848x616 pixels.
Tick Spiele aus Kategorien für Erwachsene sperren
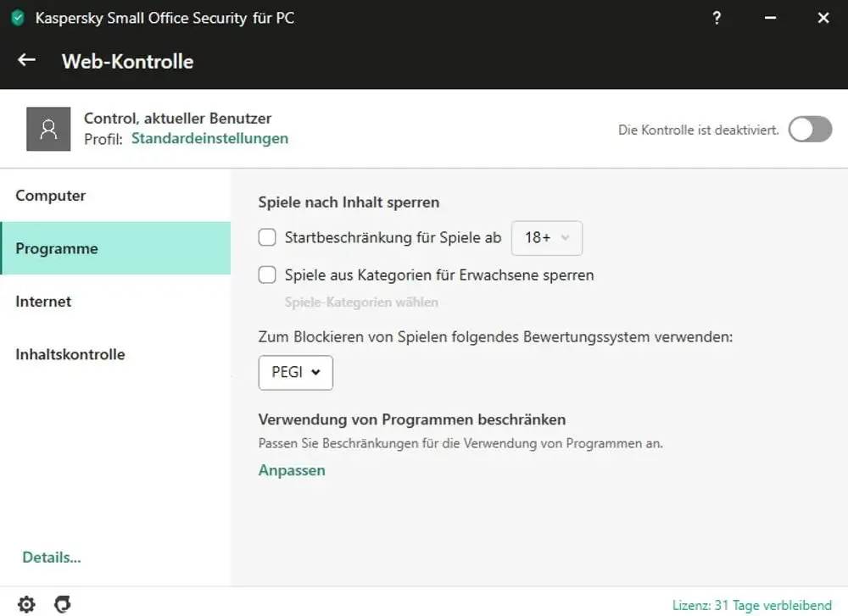(x=267, y=275)
